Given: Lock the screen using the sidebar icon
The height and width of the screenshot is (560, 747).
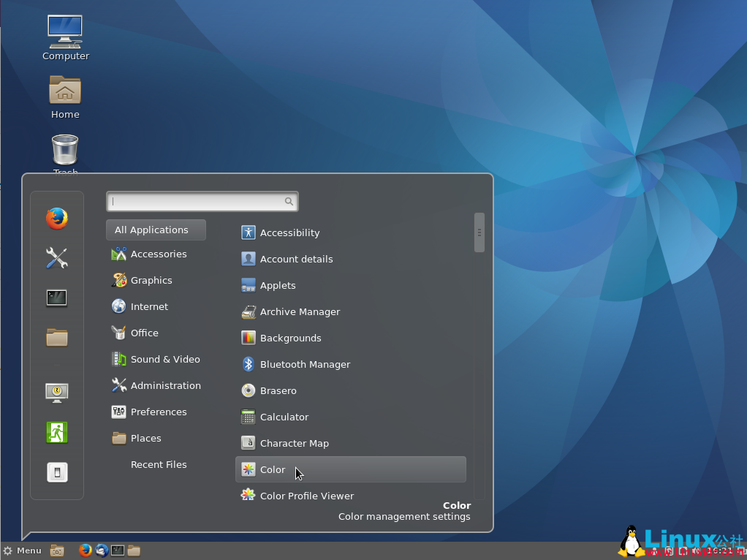Looking at the screenshot, I should coord(57,392).
